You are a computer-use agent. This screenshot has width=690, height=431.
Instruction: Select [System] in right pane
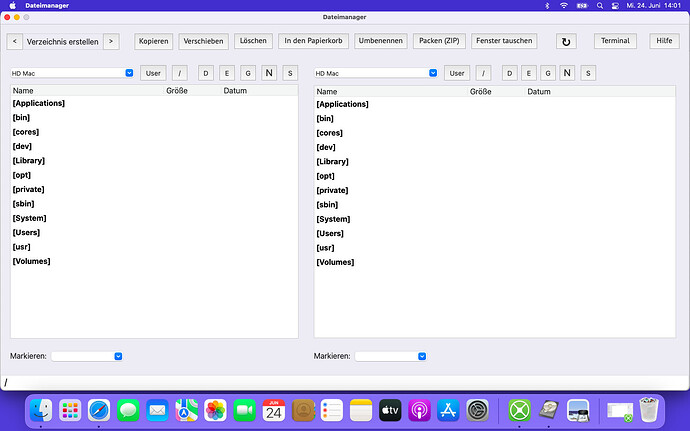click(x=333, y=219)
